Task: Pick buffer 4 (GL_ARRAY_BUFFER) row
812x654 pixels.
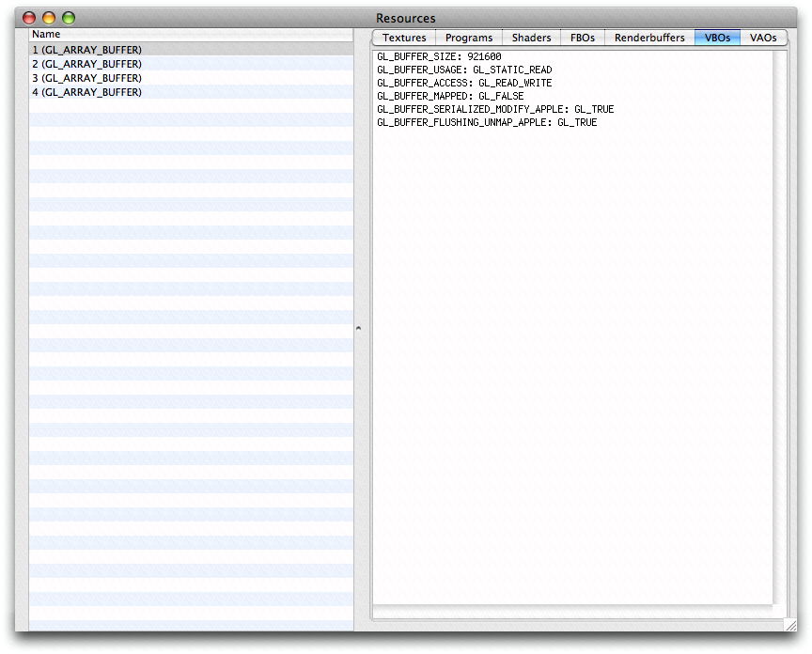Action: (87, 92)
